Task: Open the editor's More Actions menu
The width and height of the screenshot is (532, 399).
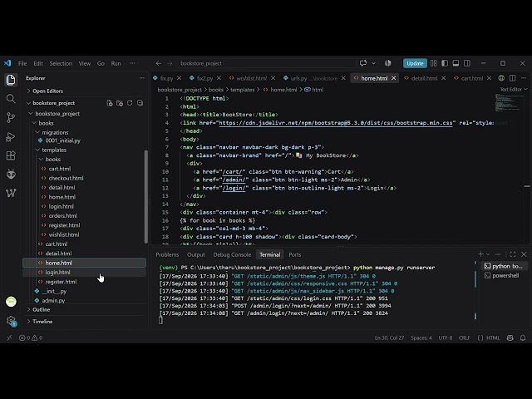Action: (x=524, y=78)
